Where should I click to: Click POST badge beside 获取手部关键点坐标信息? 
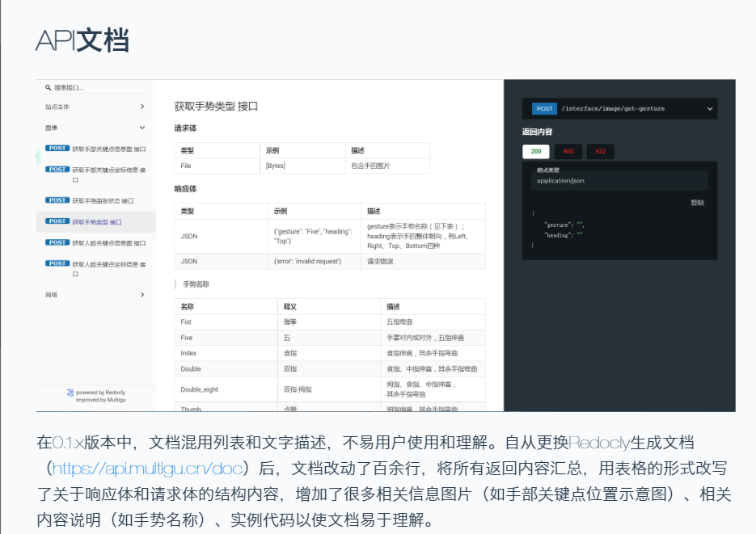click(57, 170)
